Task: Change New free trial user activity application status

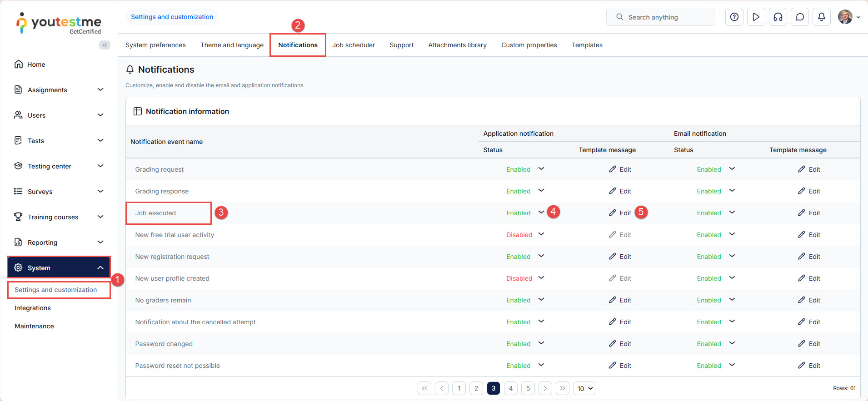Action: tap(541, 234)
